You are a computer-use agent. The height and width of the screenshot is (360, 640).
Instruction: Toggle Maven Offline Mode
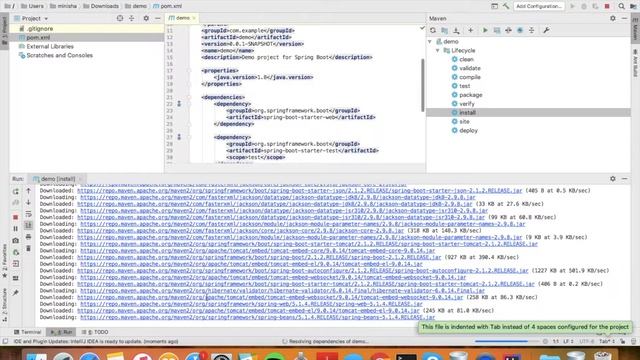pyautogui.click(x=508, y=30)
